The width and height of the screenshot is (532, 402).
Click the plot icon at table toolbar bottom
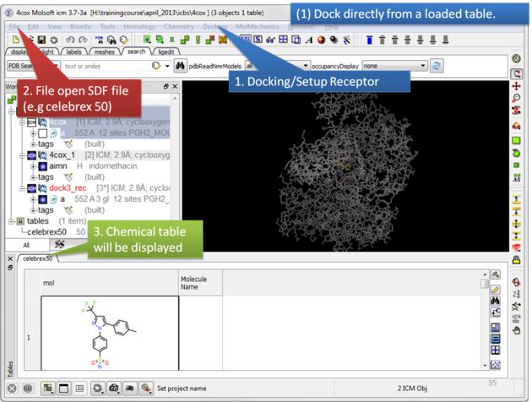pyautogui.click(x=496, y=365)
